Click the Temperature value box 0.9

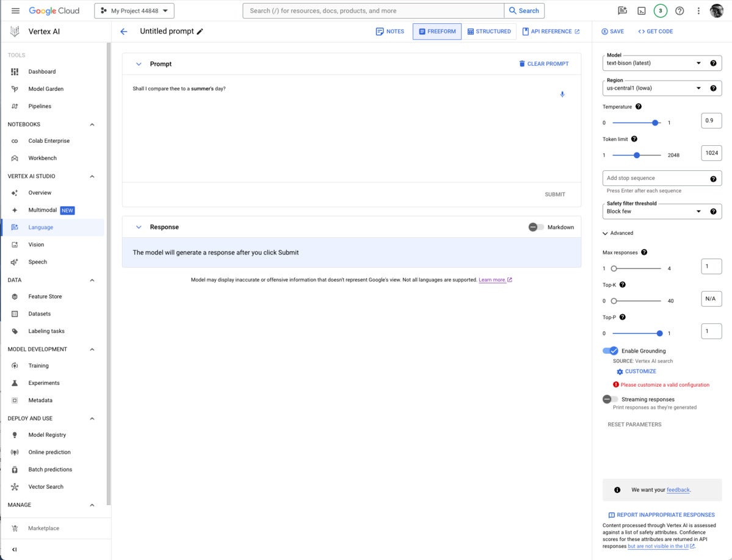711,121
